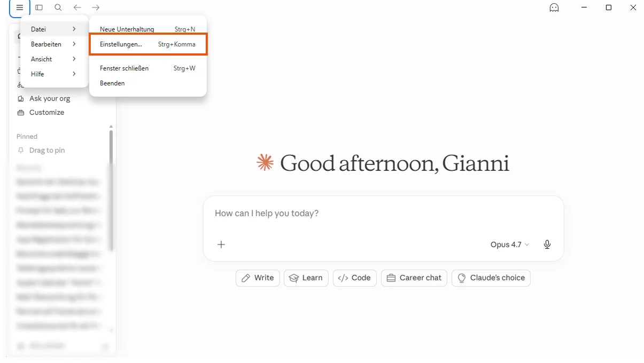
Task: Maximize the application window
Action: pyautogui.click(x=608, y=7)
